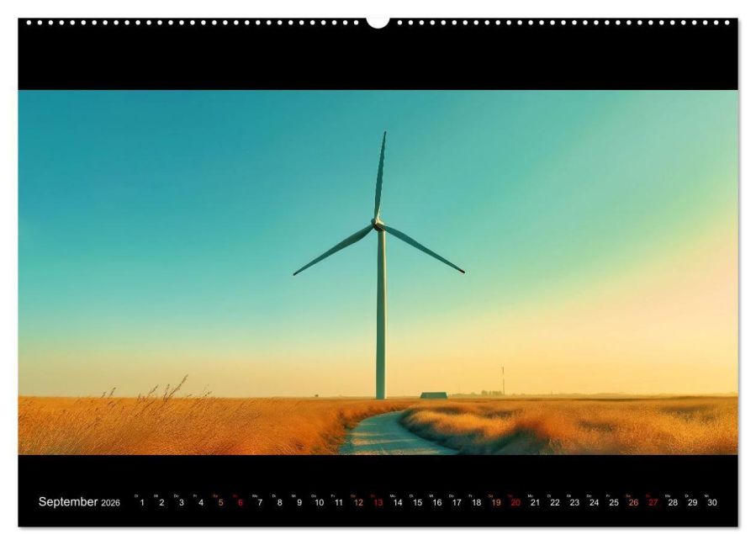Image resolution: width=756 pixels, height=545 pixels.
Task: Click the distant radio mast on the horizon
Action: tap(503, 380)
